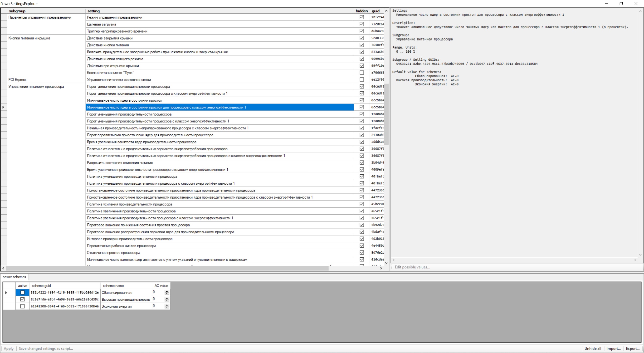The image size is (644, 353).
Task: Decrease AC value for 'Экономия энергии' scheme
Action: (167, 307)
